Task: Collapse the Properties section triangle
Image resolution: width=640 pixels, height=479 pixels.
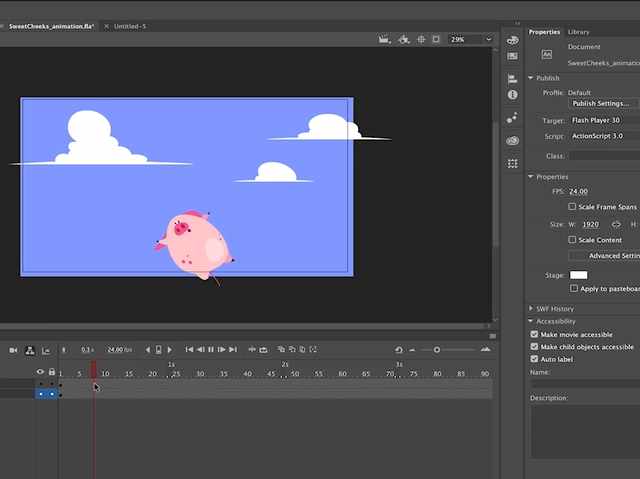Action: [x=531, y=177]
